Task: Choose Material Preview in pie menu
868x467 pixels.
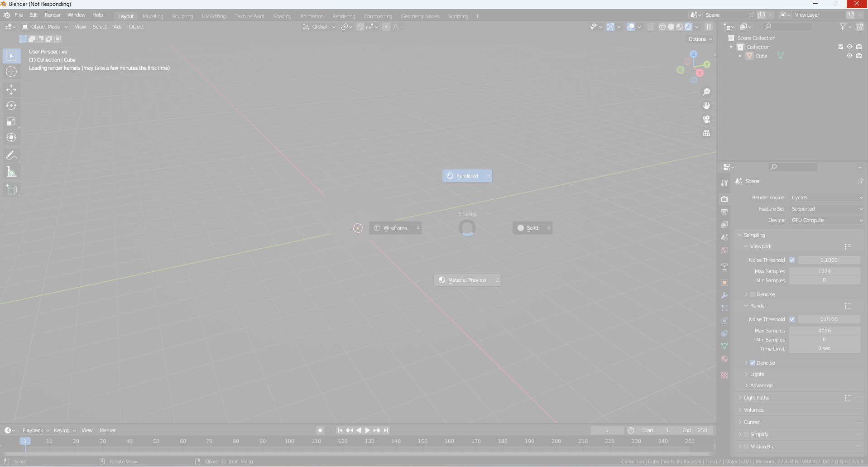Action: pos(467,280)
